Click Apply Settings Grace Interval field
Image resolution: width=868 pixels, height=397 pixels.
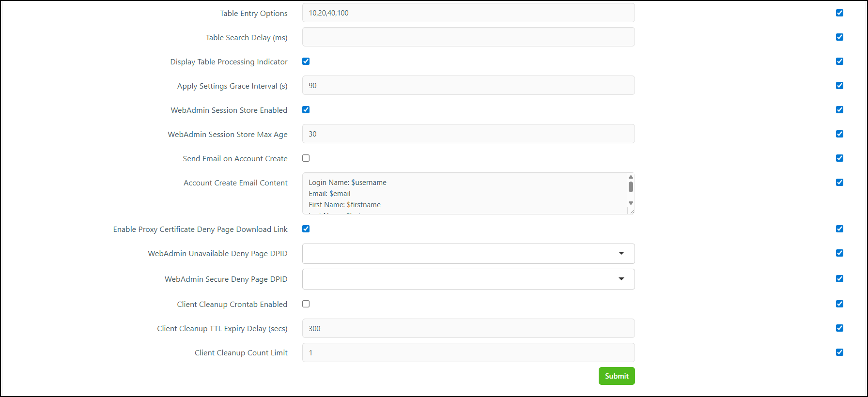(468, 86)
